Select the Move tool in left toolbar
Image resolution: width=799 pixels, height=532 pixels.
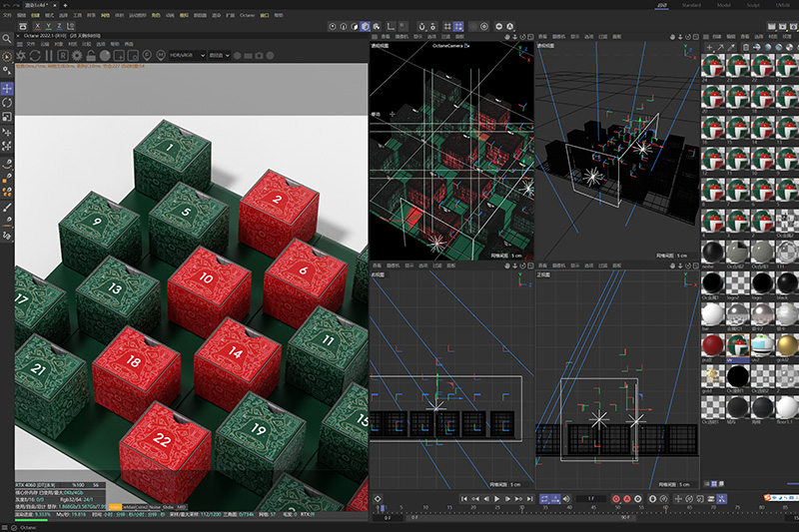[x=7, y=89]
